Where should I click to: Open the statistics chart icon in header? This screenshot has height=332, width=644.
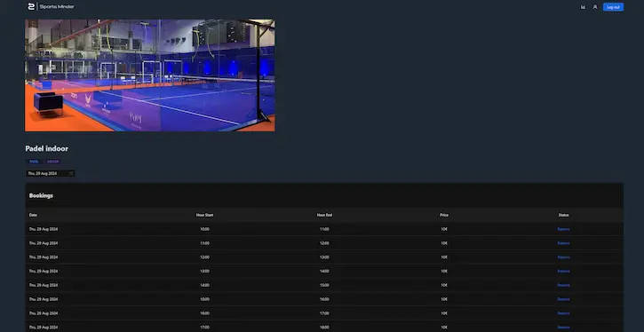pos(583,7)
